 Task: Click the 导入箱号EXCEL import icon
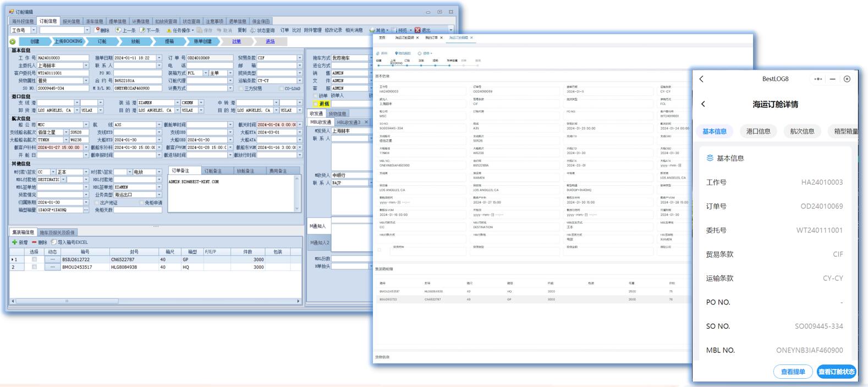[53, 242]
